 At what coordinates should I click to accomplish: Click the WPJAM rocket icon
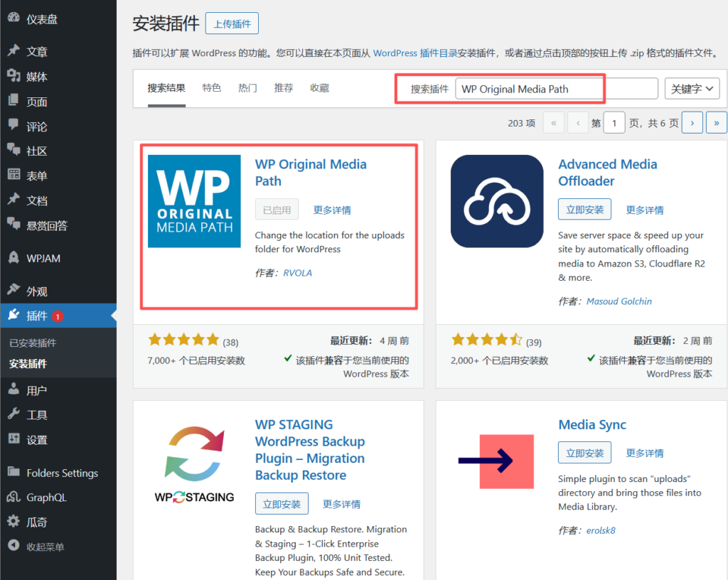13,258
